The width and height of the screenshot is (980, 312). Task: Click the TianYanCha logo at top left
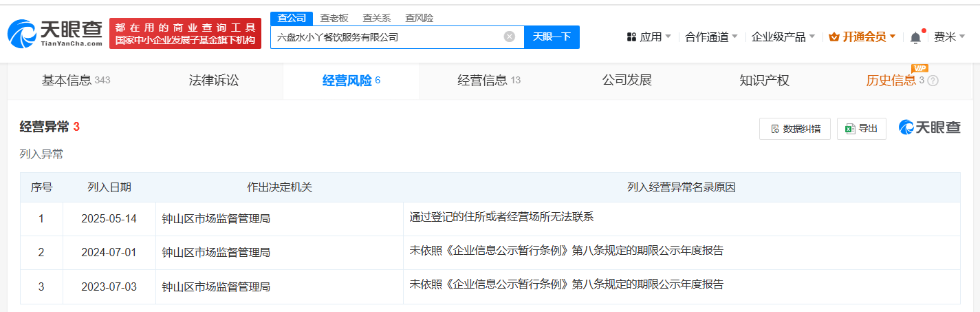click(55, 33)
